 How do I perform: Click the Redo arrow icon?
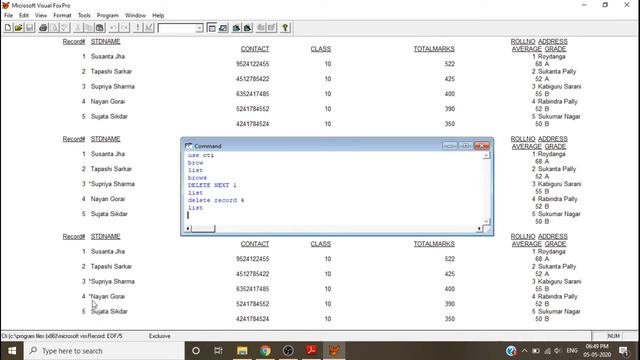tap(124, 28)
